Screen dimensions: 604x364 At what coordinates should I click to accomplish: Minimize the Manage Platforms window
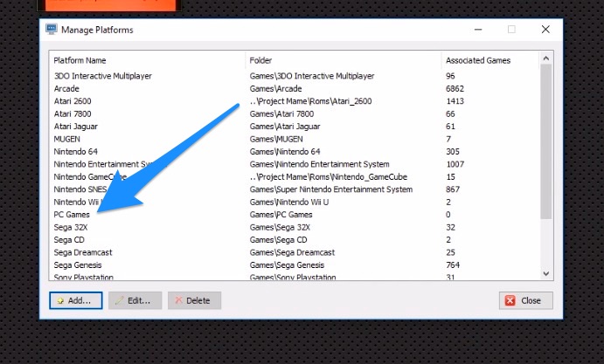click(478, 30)
